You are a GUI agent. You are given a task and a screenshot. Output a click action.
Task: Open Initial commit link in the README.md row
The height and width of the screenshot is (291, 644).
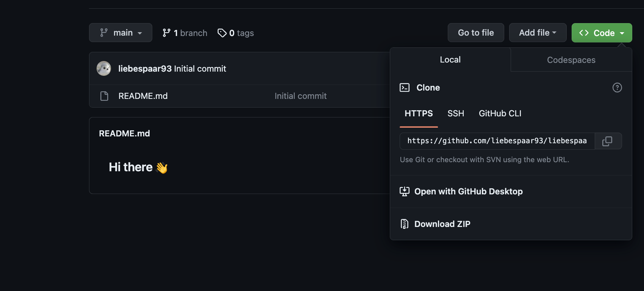tap(300, 96)
